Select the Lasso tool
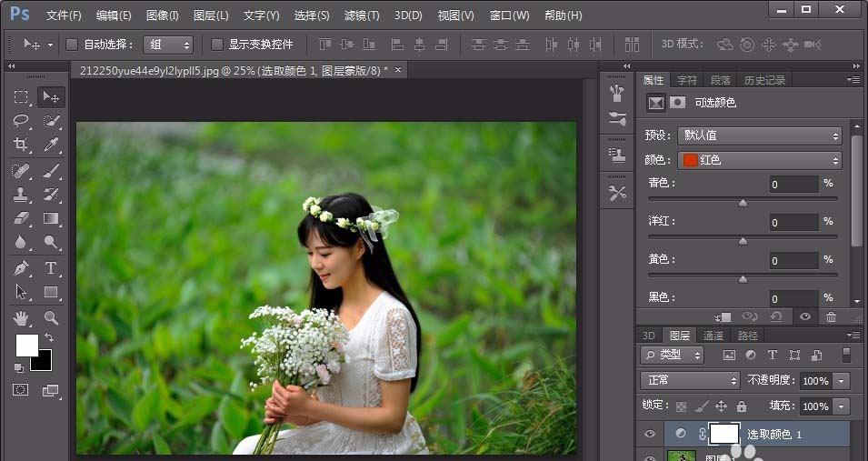Viewport: 868px width, 461px height. point(21,120)
